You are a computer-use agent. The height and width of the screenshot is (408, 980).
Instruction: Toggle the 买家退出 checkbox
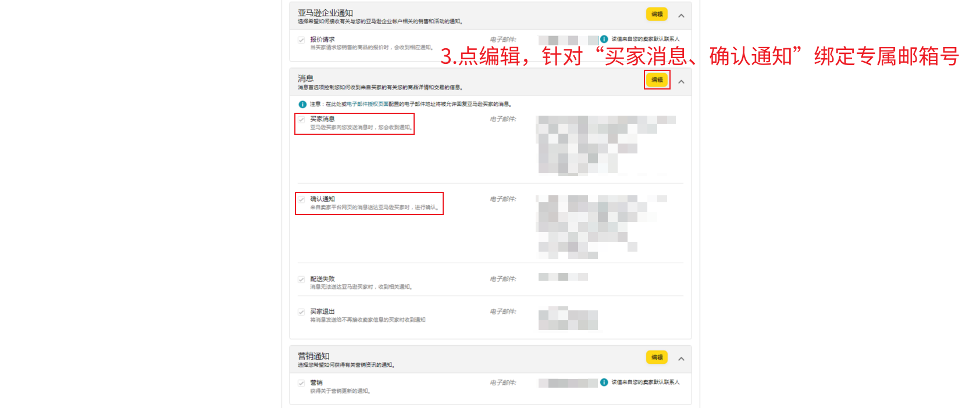tap(301, 312)
